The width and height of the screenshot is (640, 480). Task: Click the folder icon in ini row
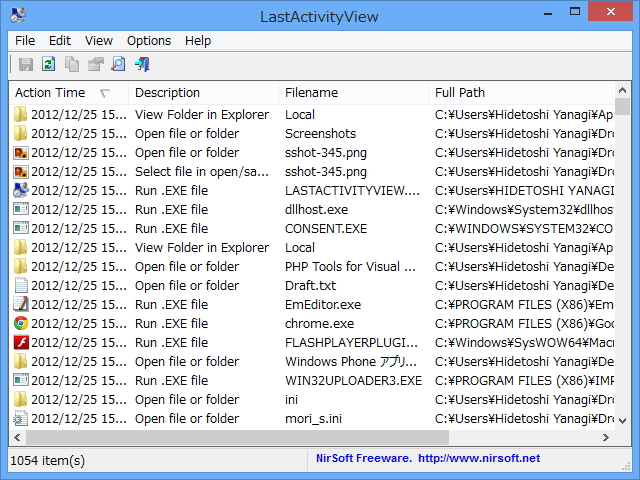(20, 399)
